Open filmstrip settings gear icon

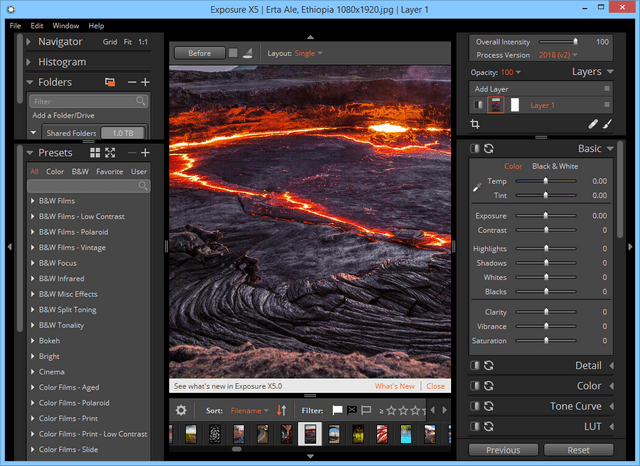pos(181,410)
